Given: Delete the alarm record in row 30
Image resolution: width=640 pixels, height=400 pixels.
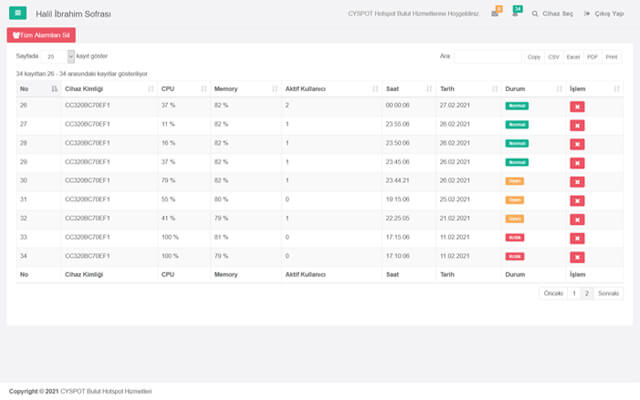Looking at the screenshot, I should [577, 181].
